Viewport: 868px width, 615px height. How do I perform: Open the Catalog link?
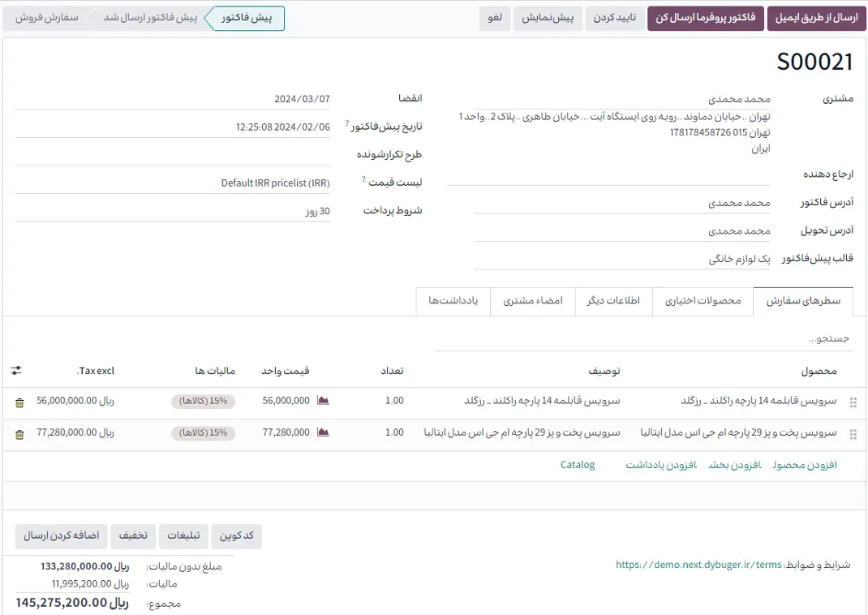point(578,465)
